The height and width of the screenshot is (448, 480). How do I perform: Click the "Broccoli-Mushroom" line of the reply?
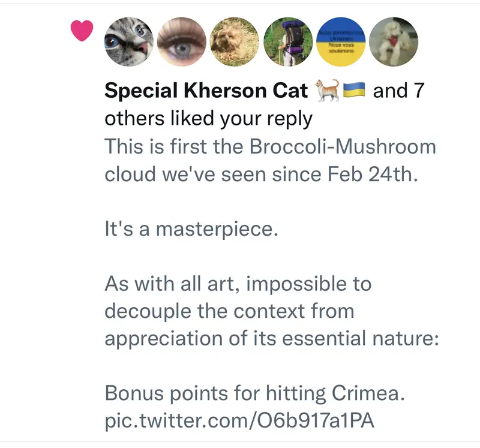(x=270, y=146)
